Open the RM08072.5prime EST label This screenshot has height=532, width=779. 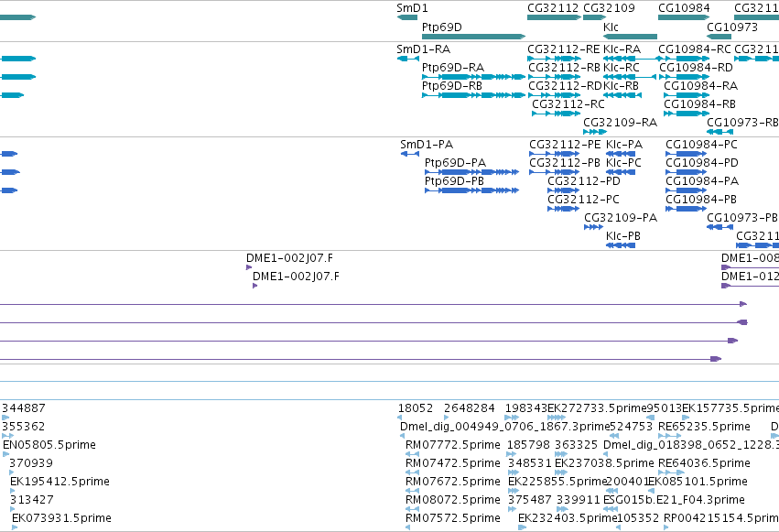pyautogui.click(x=453, y=500)
